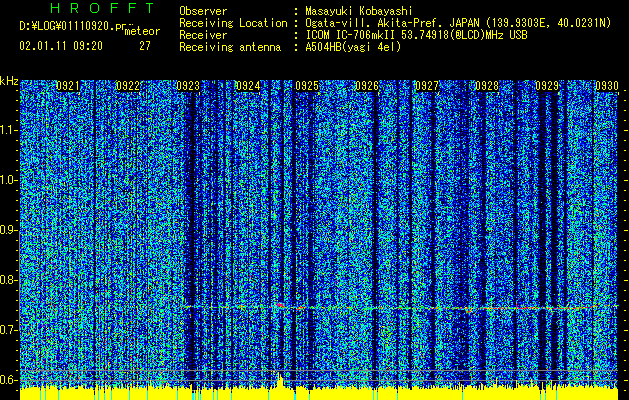Click the HROFFT title text

(103, 8)
